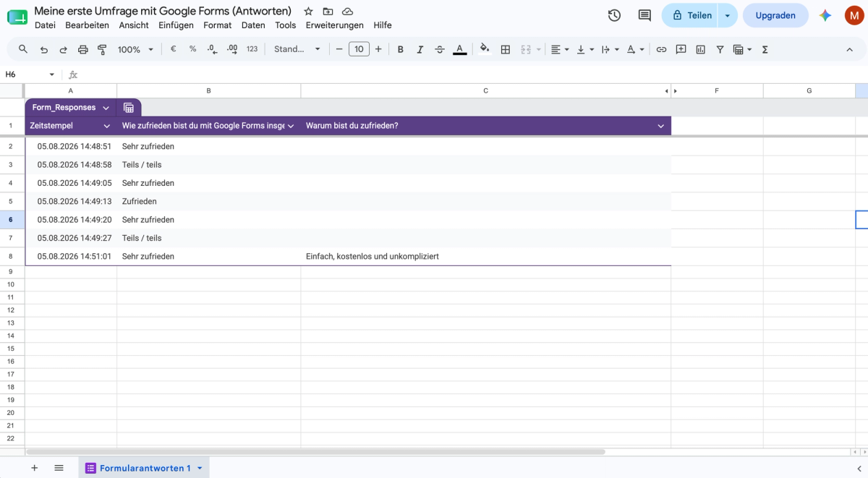Increase decimal places icon
The width and height of the screenshot is (868, 478).
coord(232,49)
